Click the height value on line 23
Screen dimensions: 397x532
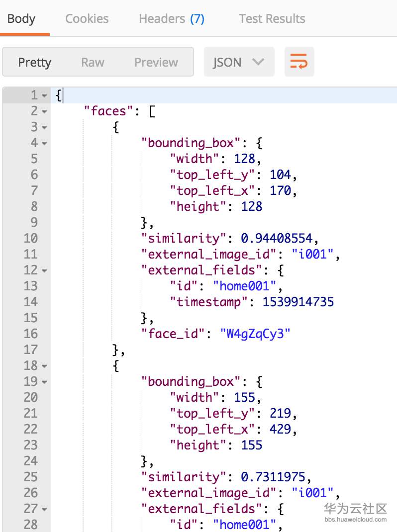[x=251, y=445]
